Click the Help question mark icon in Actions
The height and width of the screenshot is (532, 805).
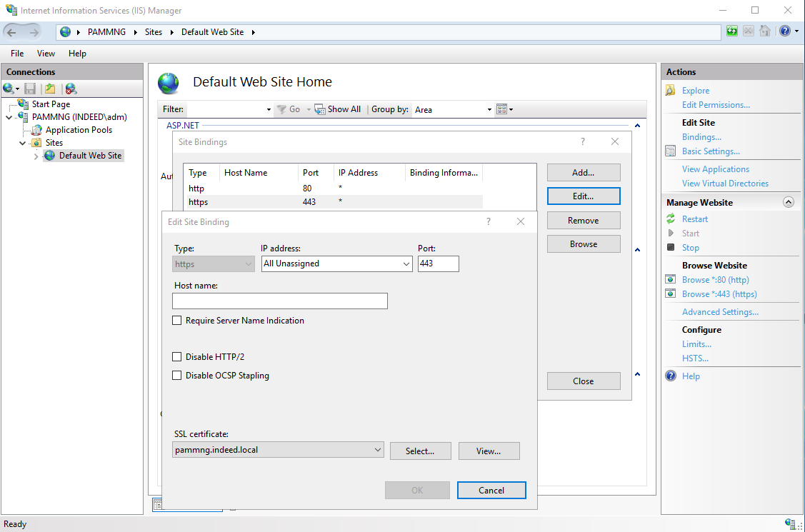tap(671, 376)
